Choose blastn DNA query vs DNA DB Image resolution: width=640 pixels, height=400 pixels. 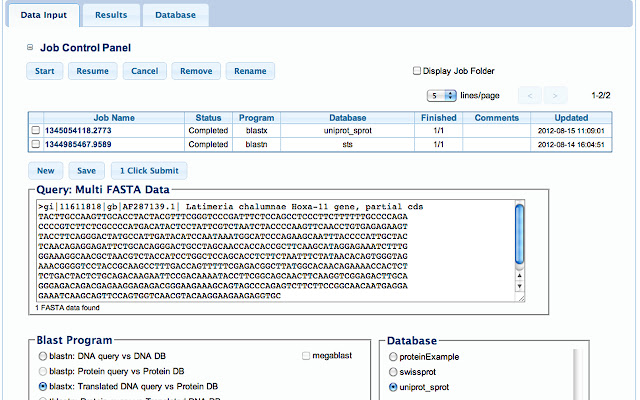[42, 356]
